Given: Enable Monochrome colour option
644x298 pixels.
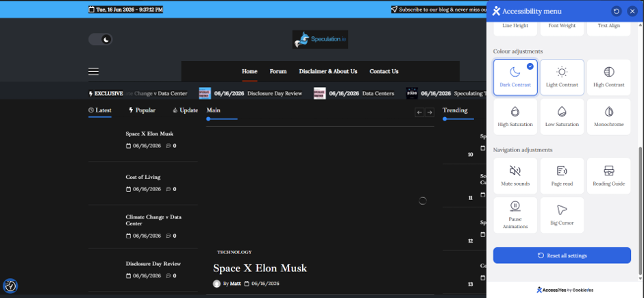Looking at the screenshot, I should [608, 116].
